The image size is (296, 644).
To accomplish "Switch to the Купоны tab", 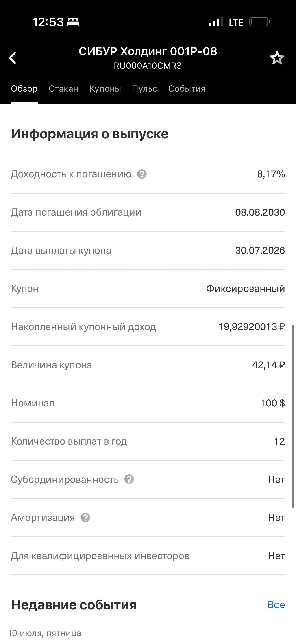I will [105, 88].
